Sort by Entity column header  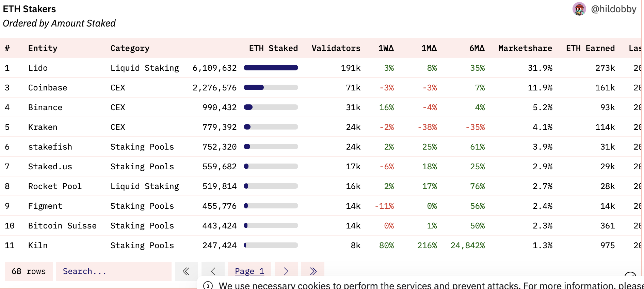pyautogui.click(x=43, y=48)
